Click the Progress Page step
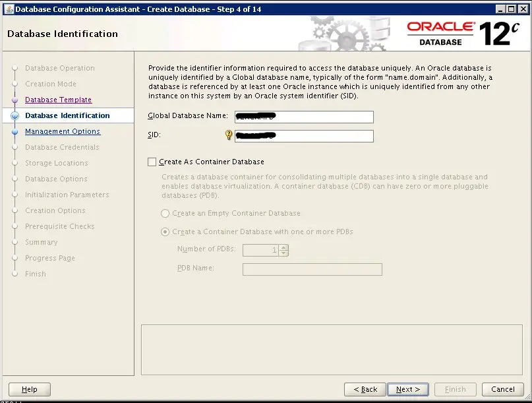The image size is (532, 403). click(x=50, y=258)
